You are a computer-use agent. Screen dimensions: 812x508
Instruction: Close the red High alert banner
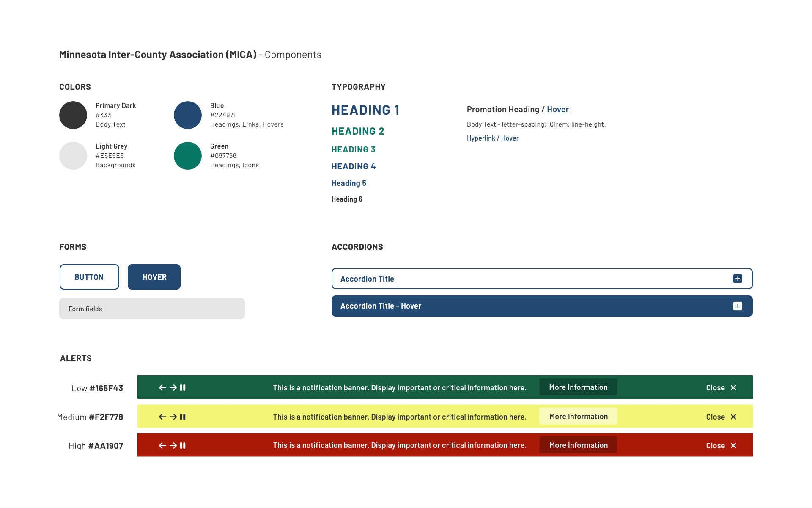(x=721, y=446)
